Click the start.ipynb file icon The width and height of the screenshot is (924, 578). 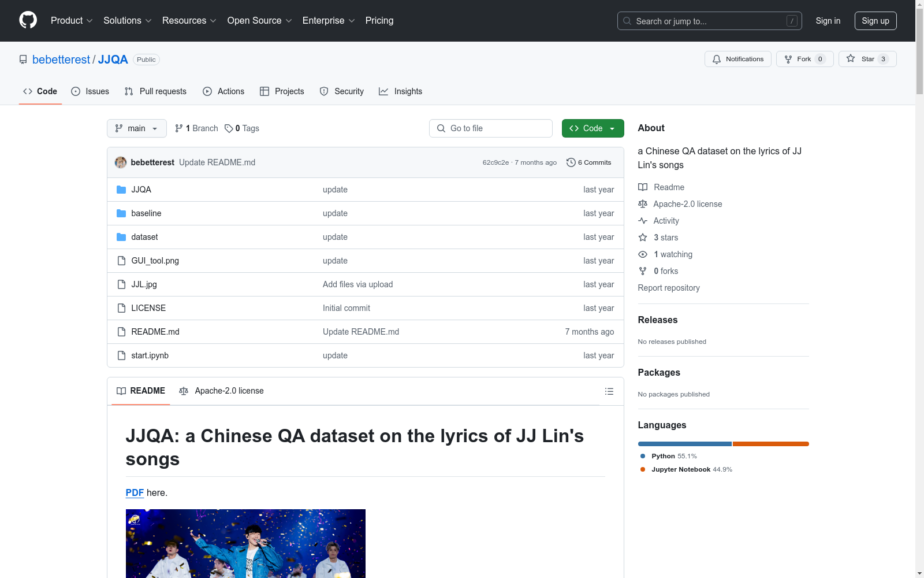point(121,355)
